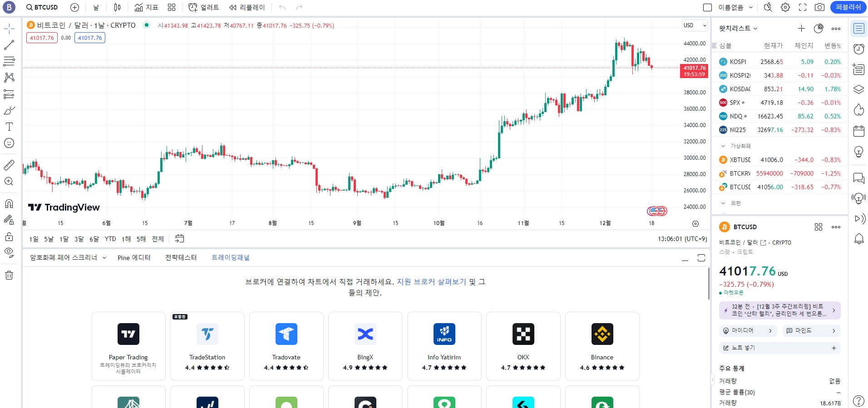Select the trend line drawing tool
Image resolution: width=868 pixels, height=408 pixels.
(9, 45)
